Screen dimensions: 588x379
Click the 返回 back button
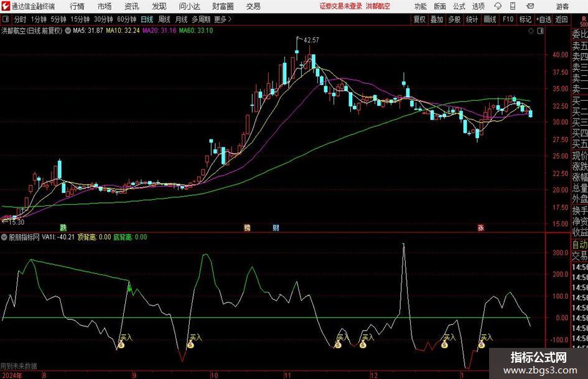tap(561, 19)
